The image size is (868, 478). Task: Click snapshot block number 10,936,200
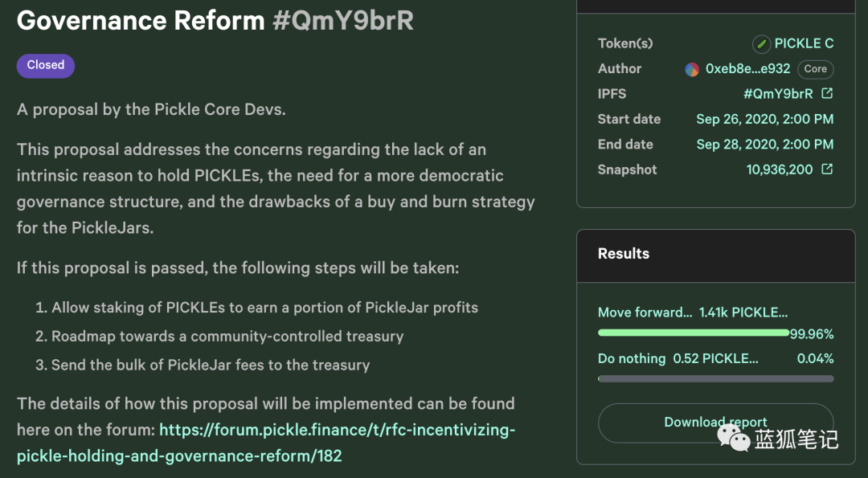click(x=780, y=170)
